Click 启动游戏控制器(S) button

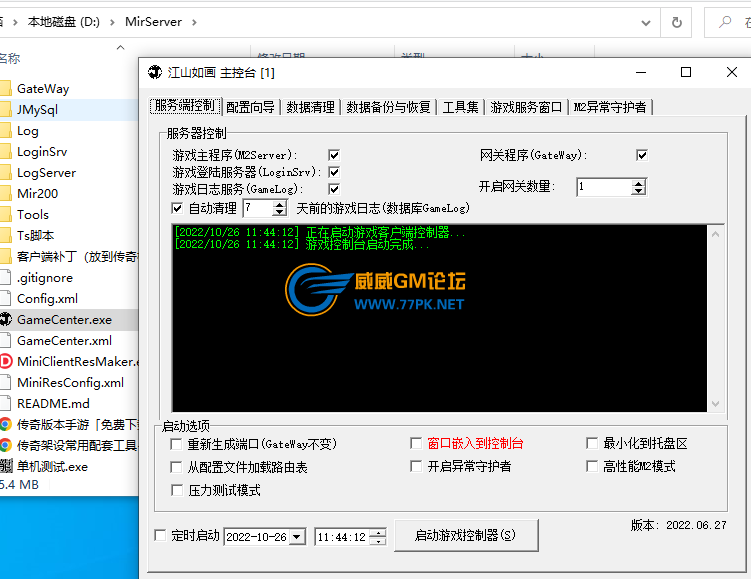click(x=466, y=535)
